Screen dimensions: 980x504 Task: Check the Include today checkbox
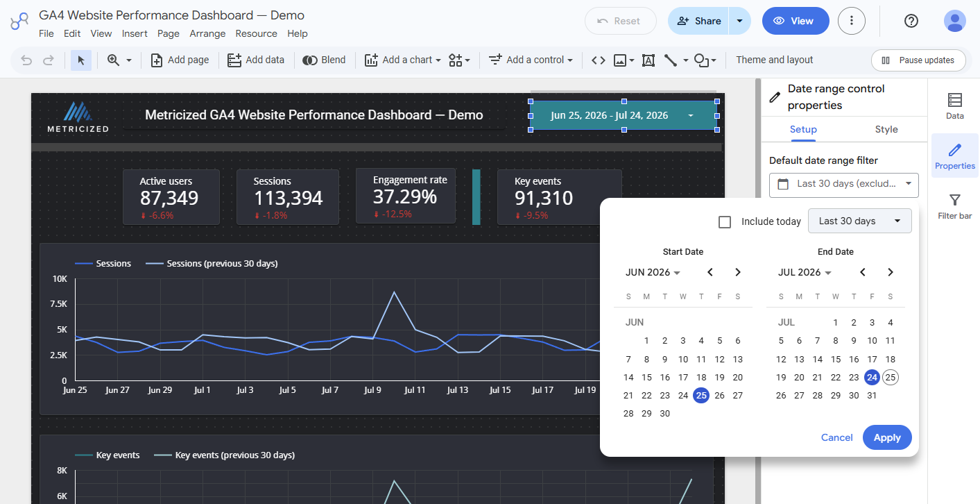point(725,222)
